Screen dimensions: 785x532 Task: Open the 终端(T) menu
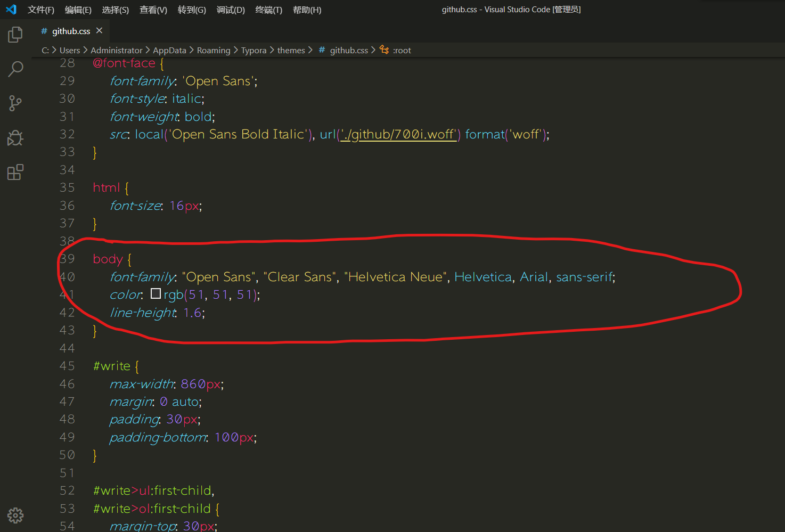coord(269,10)
